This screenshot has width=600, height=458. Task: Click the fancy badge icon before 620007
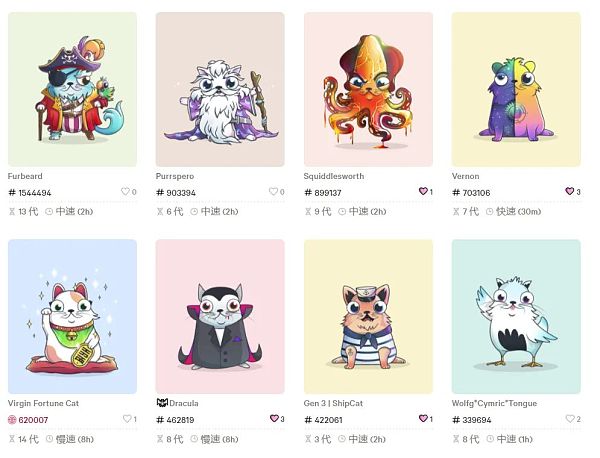click(x=12, y=420)
